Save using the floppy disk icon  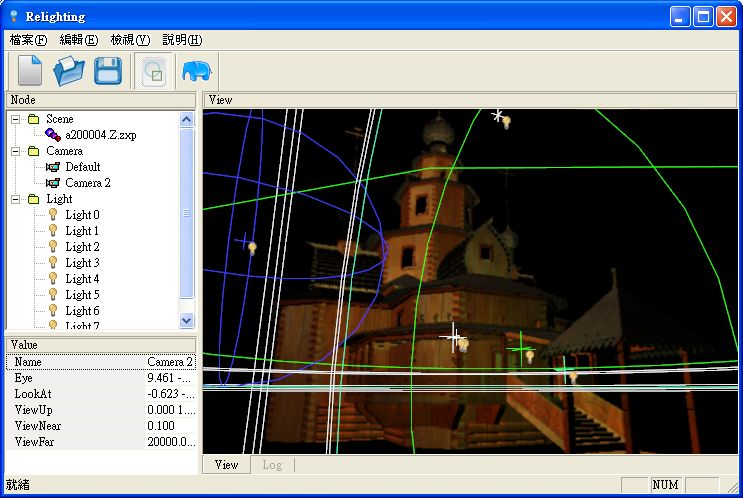click(108, 71)
